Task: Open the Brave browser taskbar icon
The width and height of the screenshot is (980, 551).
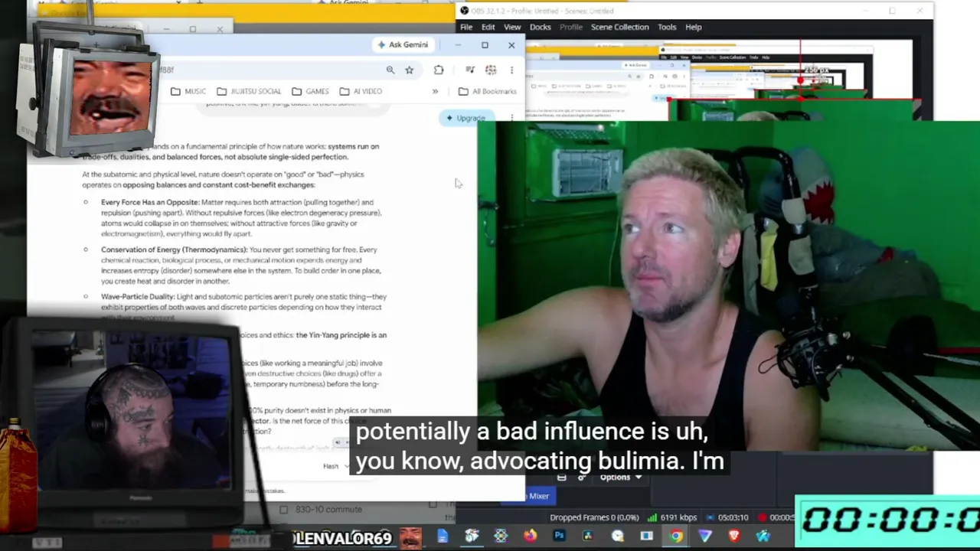Action: coord(734,536)
